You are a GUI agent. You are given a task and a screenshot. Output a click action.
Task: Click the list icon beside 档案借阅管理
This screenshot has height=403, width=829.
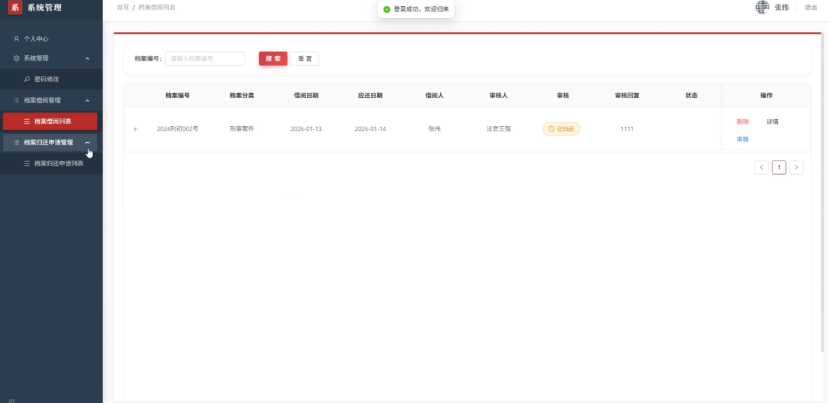[16, 100]
